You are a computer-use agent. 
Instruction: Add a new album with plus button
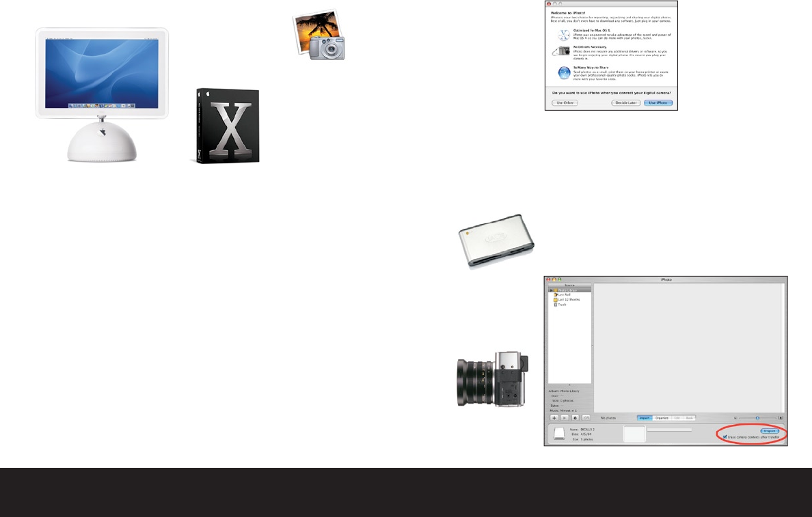[x=554, y=418]
